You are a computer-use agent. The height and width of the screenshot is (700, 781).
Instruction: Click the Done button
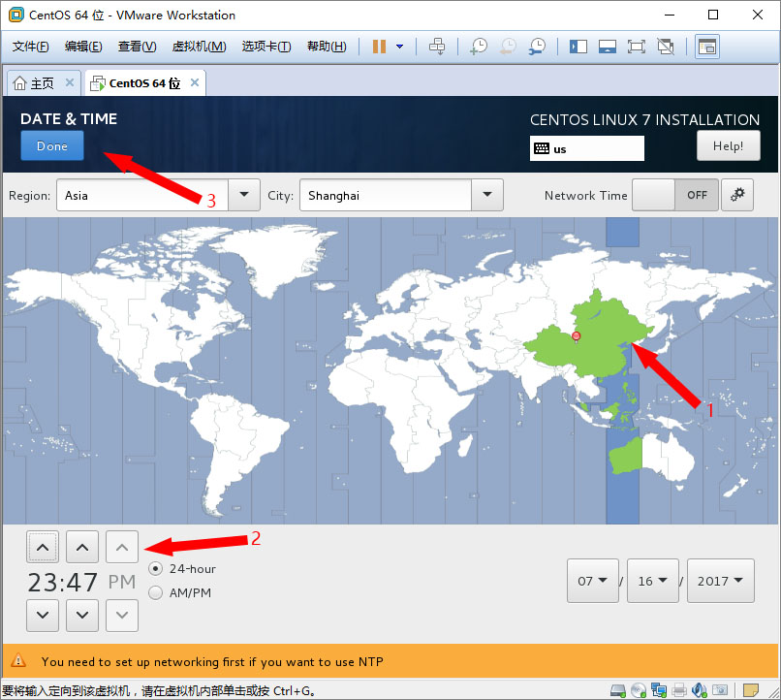coord(52,146)
